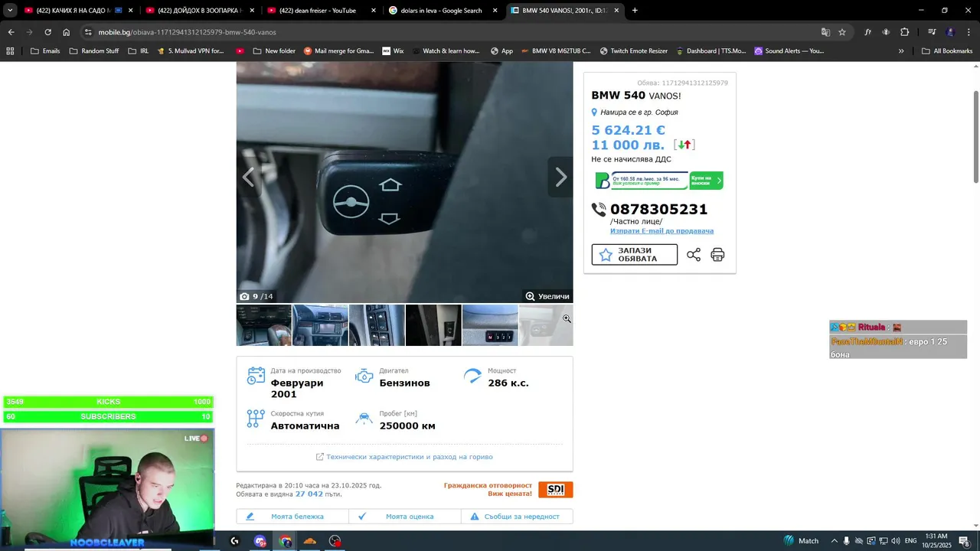
Task: Switch to the ДОЙДОХ В ЗООПАРКА tab
Action: 201,11
